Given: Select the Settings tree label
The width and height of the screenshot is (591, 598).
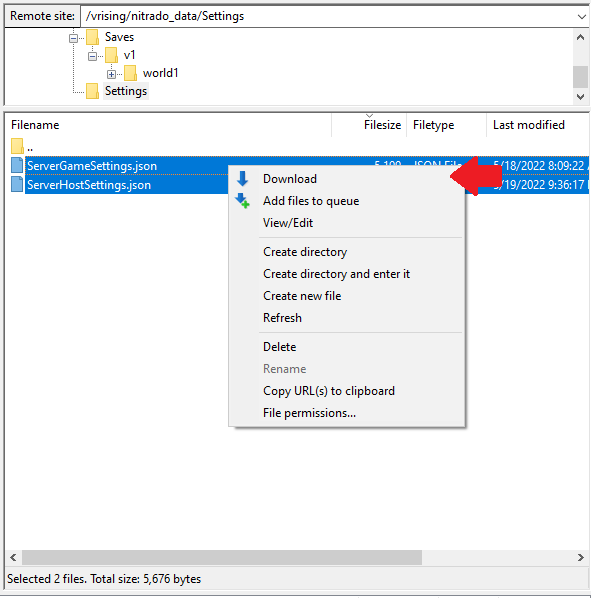Looking at the screenshot, I should 126,91.
